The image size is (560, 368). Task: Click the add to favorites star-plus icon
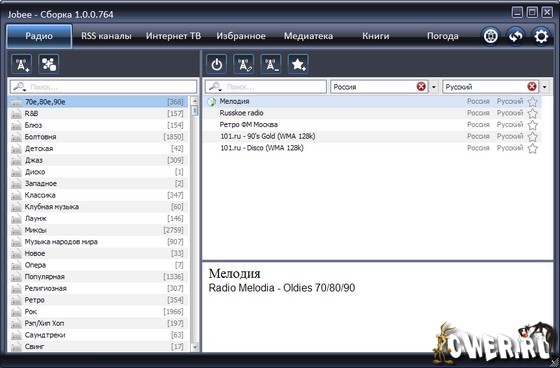[298, 64]
